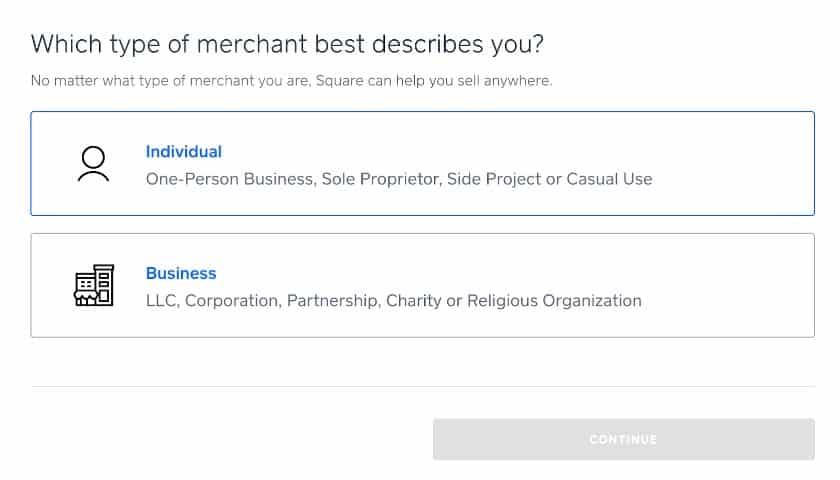
Task: Click the person silhouette icon for Individual
Action: tap(93, 164)
